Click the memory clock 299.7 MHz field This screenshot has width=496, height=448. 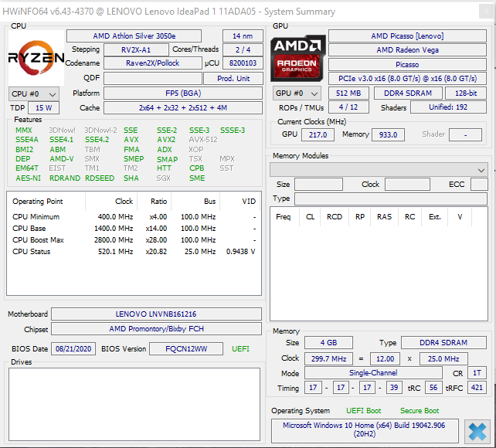328,359
